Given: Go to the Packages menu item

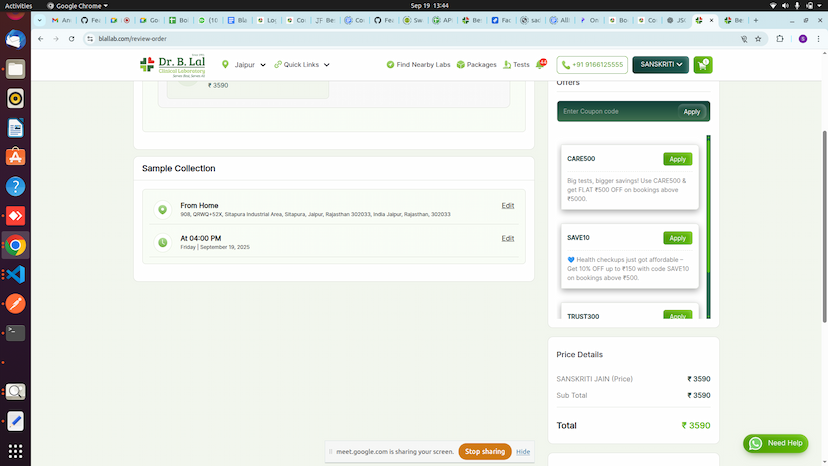Looking at the screenshot, I should (476, 65).
